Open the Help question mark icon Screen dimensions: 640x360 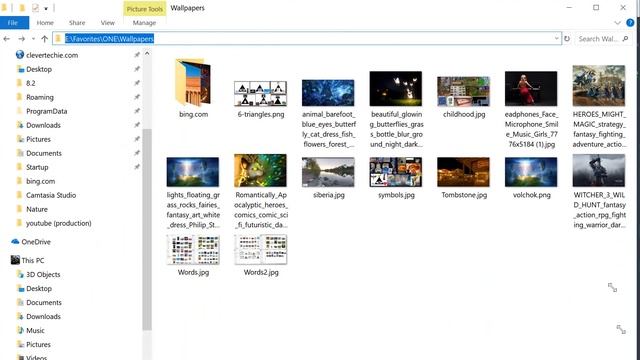coord(630,23)
